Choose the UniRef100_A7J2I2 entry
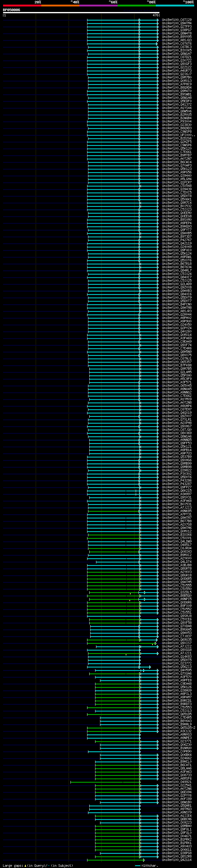The height and width of the screenshot is (868, 197). pos(177,646)
